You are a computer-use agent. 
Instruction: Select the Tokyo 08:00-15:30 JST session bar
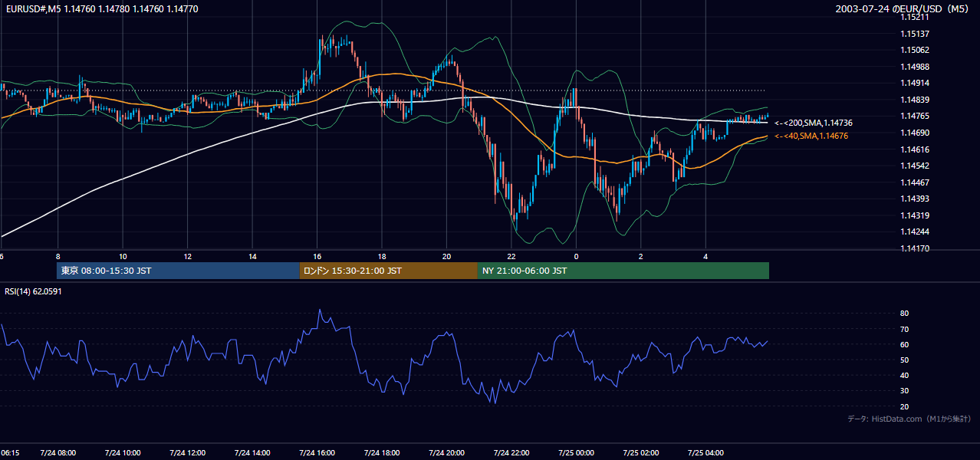pyautogui.click(x=178, y=271)
